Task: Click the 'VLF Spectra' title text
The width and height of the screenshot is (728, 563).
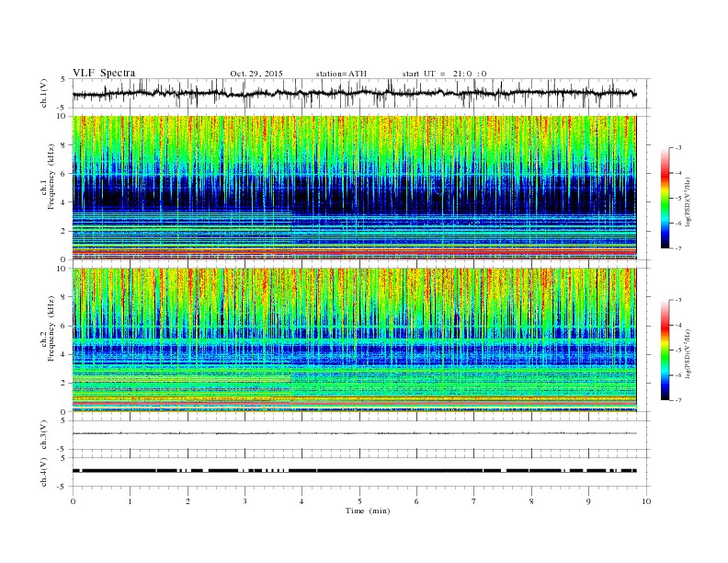Action: [x=104, y=73]
